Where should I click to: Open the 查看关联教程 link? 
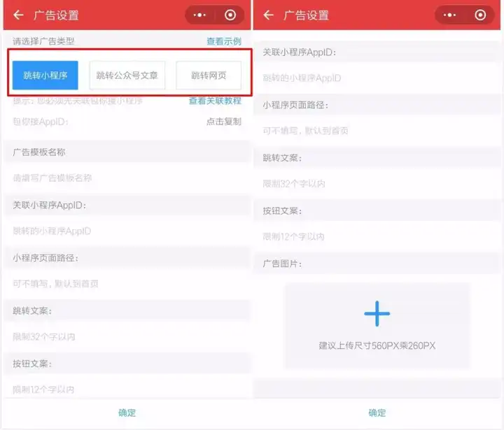click(x=215, y=101)
